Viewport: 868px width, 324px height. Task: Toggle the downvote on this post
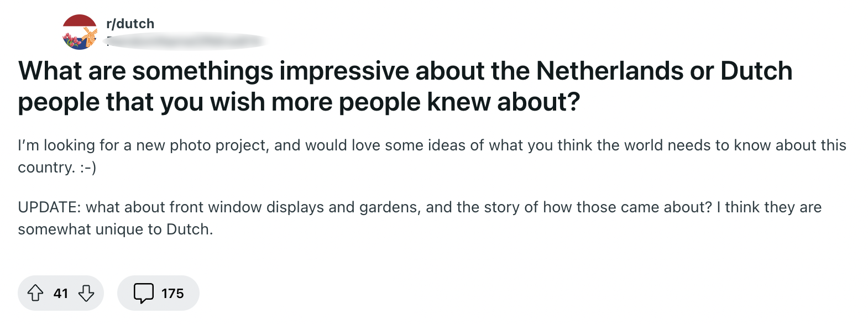[x=85, y=293]
